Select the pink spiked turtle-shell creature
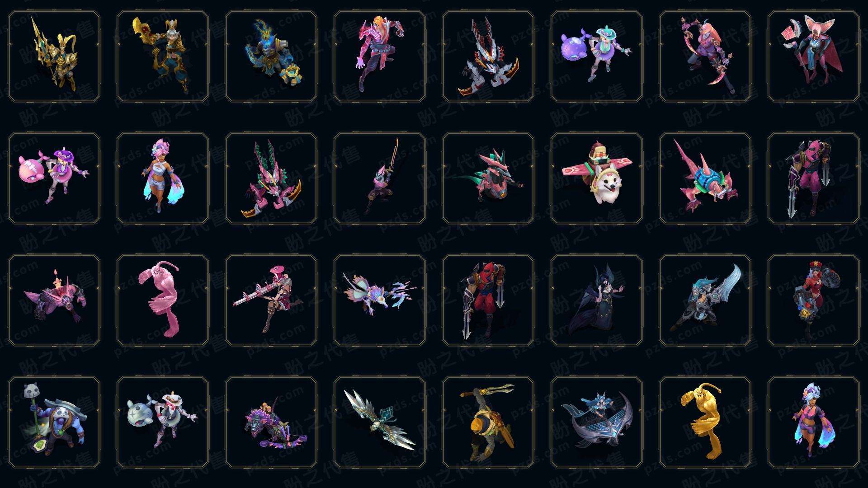Image resolution: width=868 pixels, height=488 pixels. (705, 178)
